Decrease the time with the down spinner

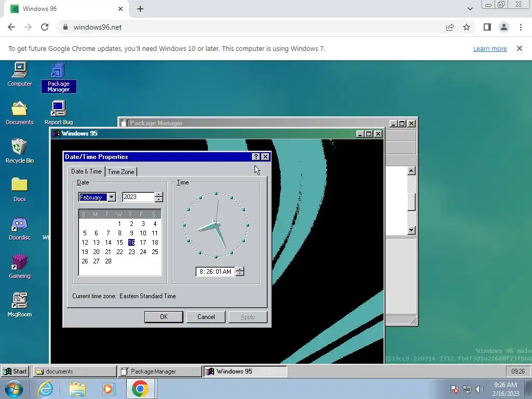click(x=240, y=274)
